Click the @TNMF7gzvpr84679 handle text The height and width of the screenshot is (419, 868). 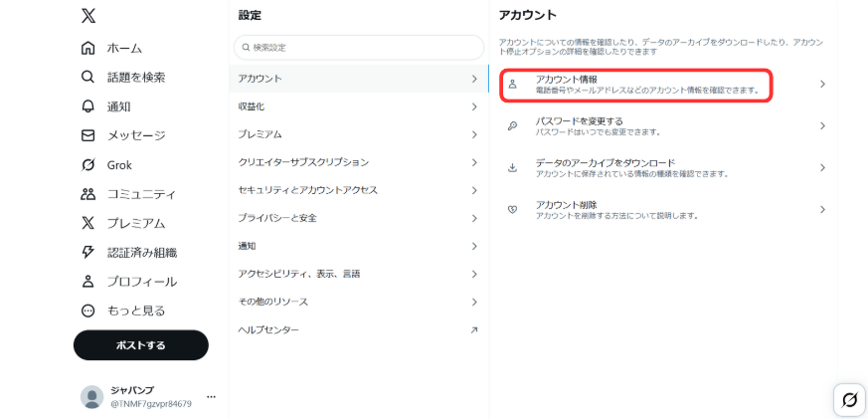(x=151, y=403)
